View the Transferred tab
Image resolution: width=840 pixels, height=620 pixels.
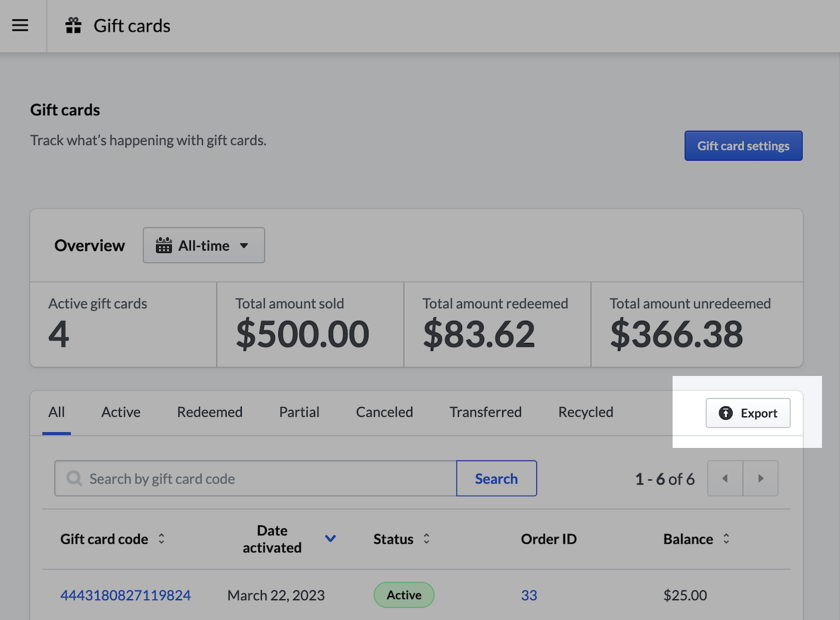(x=485, y=413)
